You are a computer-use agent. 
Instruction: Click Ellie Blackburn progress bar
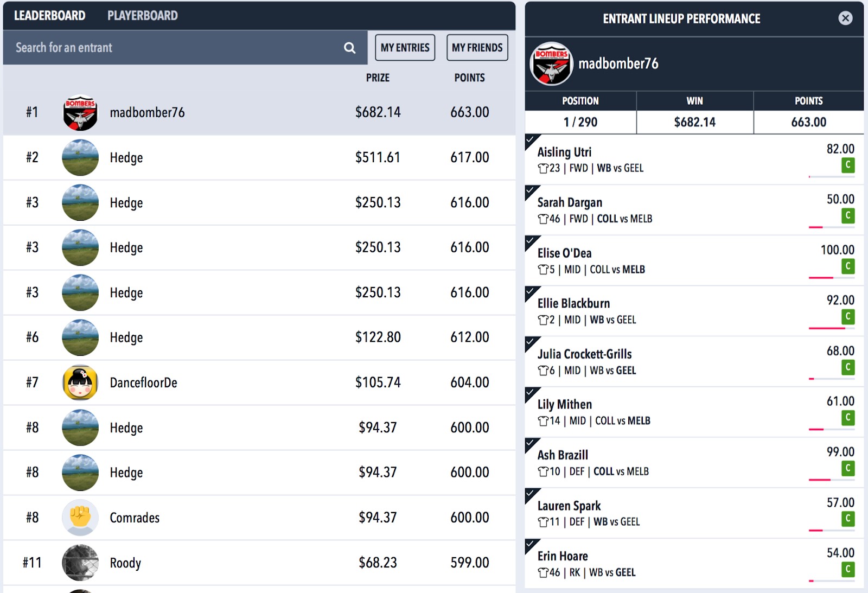832,328
